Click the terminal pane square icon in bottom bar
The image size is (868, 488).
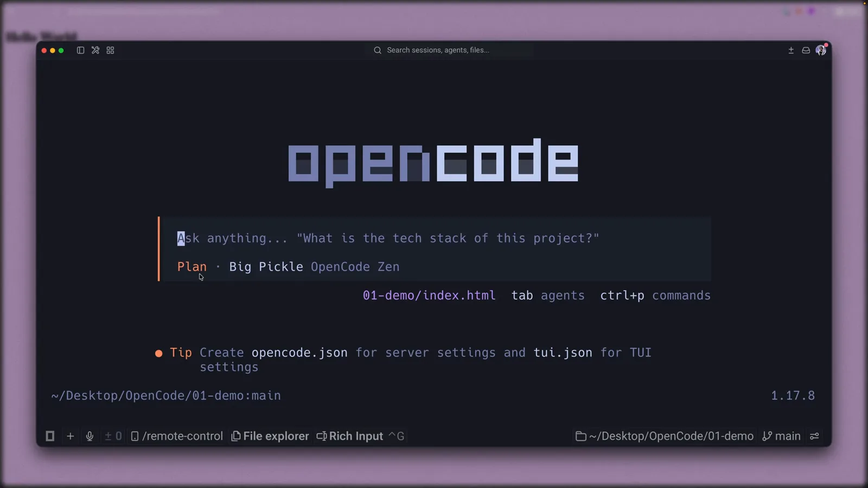coord(50,436)
